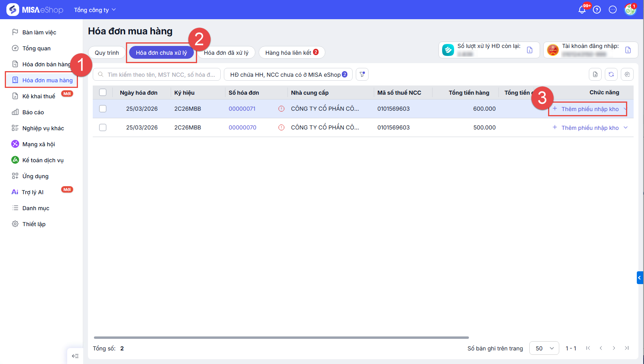Click the horizontal scrollbar under the table

pos(281,338)
